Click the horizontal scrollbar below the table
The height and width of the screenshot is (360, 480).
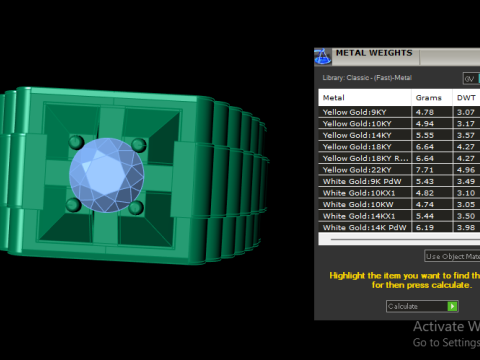pos(399,239)
